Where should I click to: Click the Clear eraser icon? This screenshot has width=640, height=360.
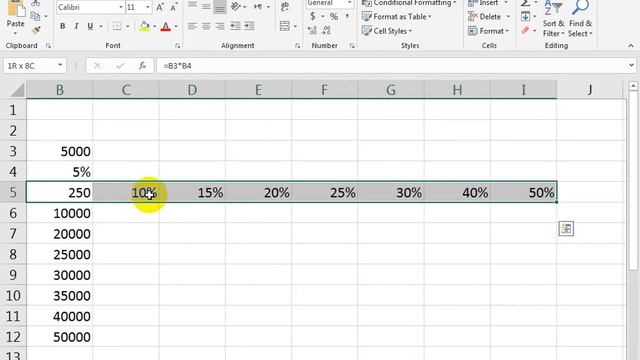point(525,31)
